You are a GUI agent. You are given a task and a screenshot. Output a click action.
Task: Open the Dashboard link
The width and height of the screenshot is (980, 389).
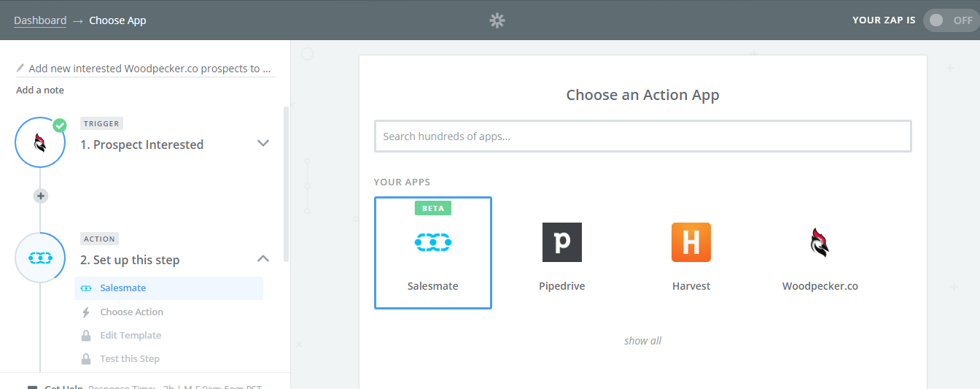(40, 20)
